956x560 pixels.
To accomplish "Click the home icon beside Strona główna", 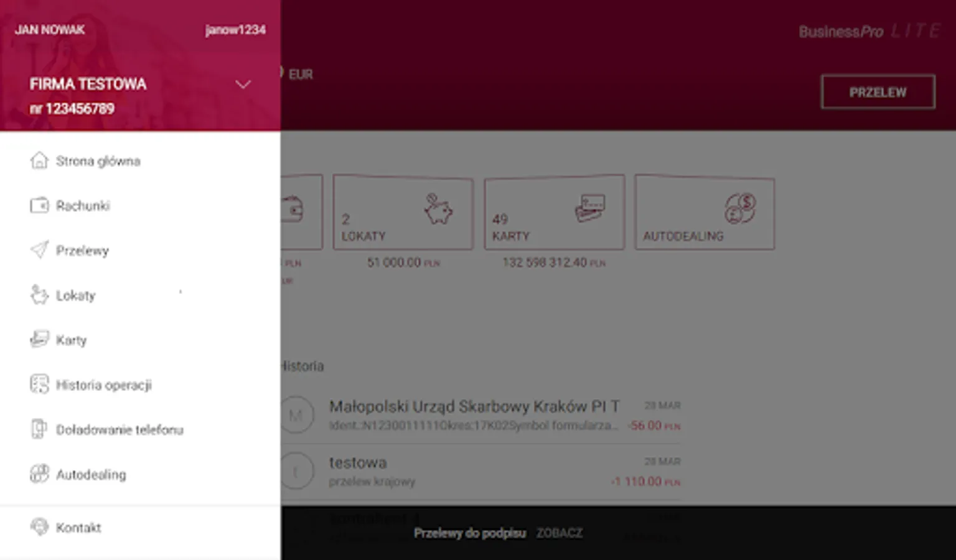I will coord(39,161).
